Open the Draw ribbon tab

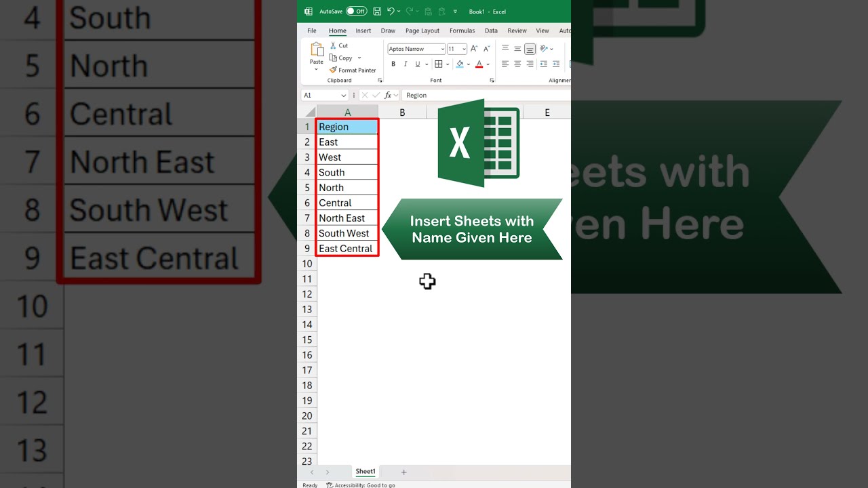click(x=388, y=30)
